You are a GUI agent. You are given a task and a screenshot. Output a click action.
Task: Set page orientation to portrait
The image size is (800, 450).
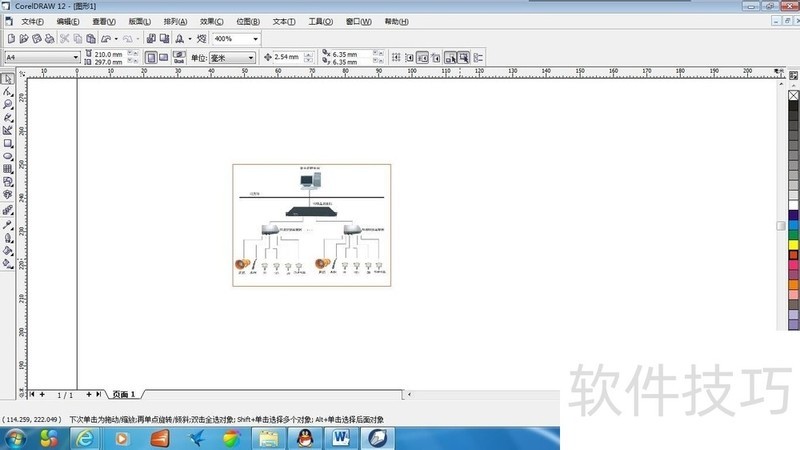pyautogui.click(x=150, y=58)
